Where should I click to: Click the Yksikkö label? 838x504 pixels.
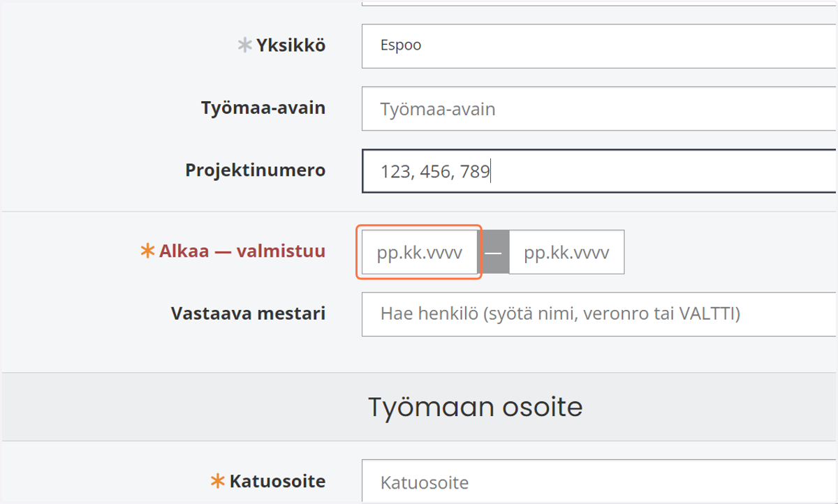[291, 45]
